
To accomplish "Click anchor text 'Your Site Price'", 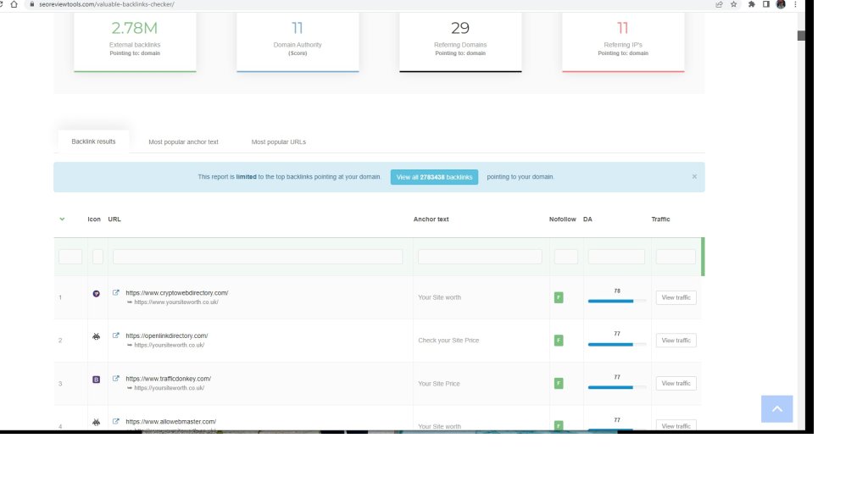I will (x=439, y=384).
